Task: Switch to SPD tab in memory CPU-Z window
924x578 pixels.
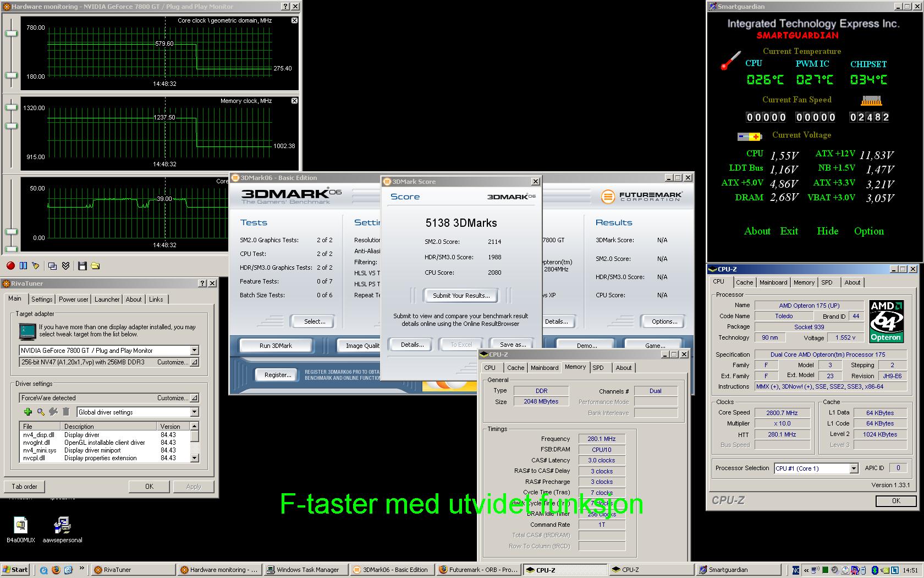Action: (598, 368)
